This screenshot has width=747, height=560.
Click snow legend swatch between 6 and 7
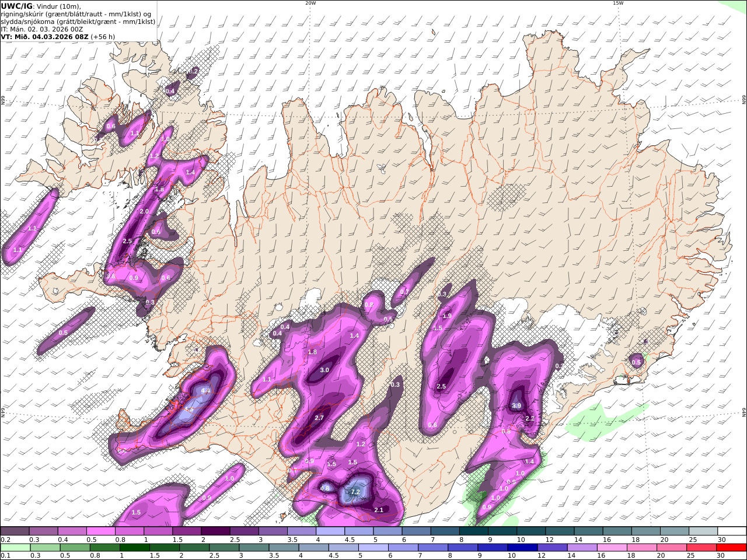(416, 531)
